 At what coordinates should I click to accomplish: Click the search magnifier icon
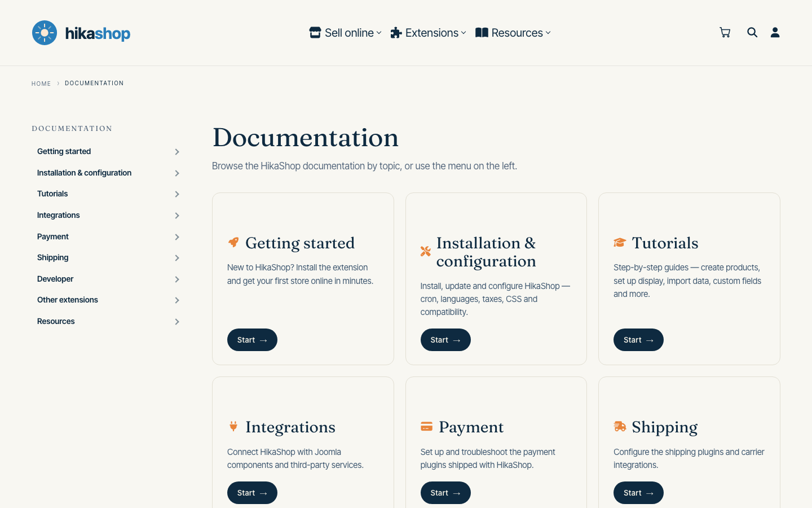[752, 33]
